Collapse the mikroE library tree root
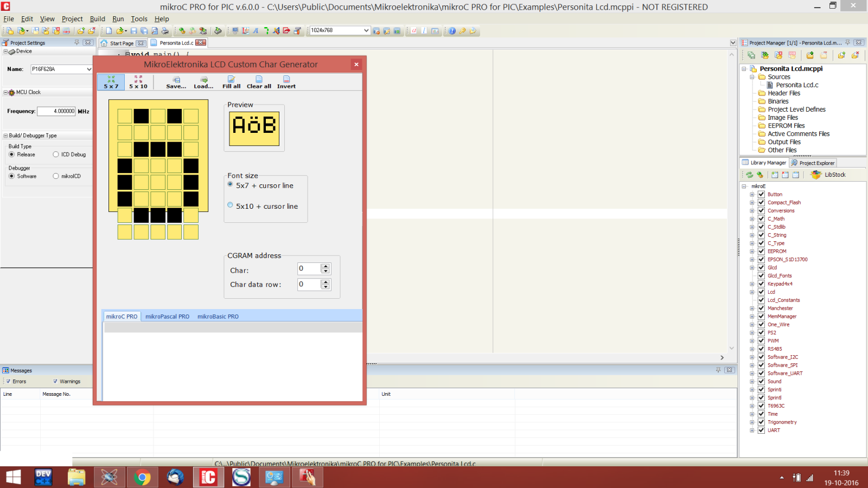Viewport: 868px width, 488px height. click(744, 186)
